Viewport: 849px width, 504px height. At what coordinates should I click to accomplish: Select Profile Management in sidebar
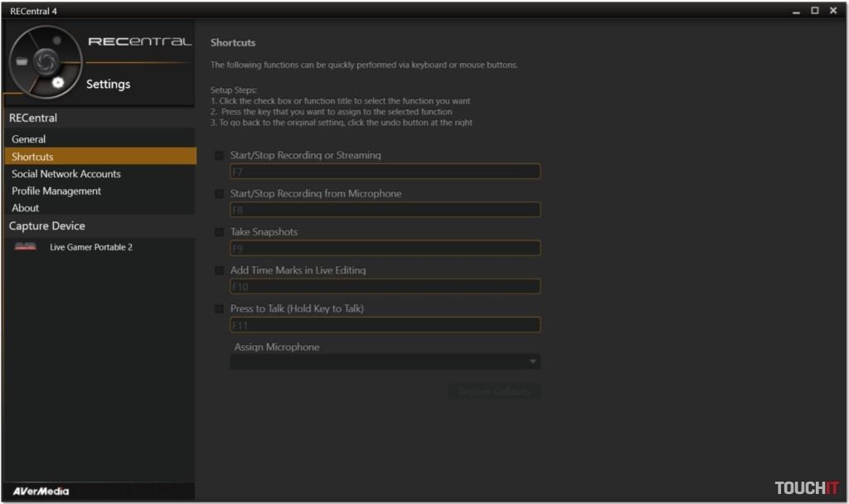tap(56, 191)
